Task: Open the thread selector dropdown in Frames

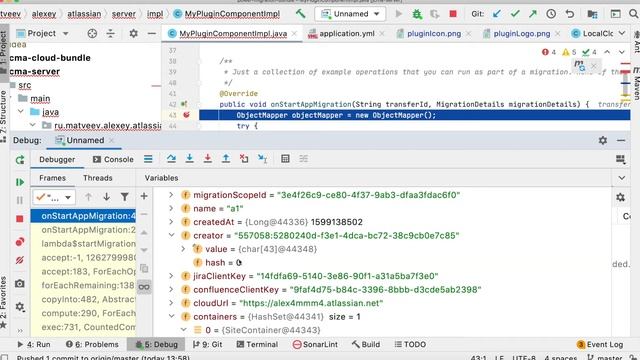Action: click(x=53, y=197)
